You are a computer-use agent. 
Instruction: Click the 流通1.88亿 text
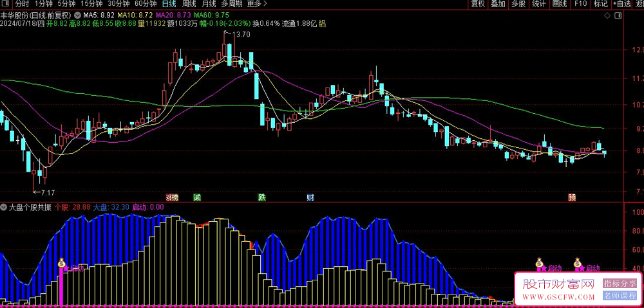(299, 24)
